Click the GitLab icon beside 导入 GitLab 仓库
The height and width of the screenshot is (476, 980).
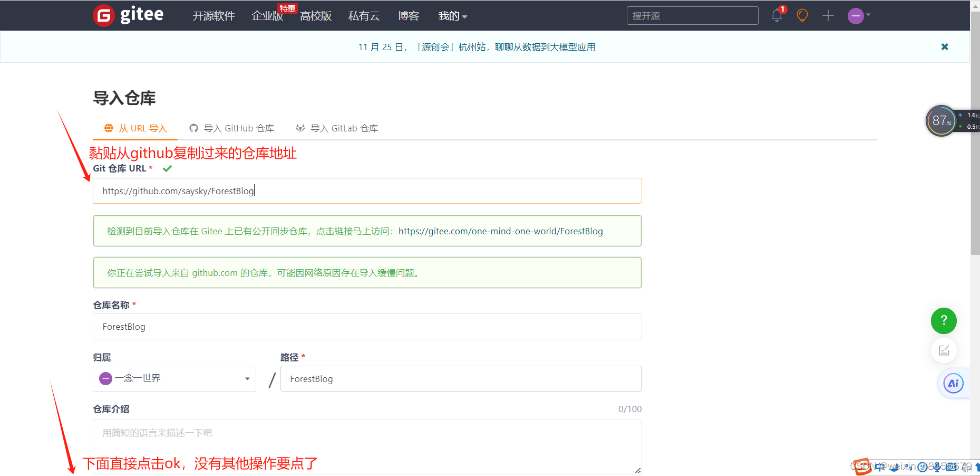point(300,128)
